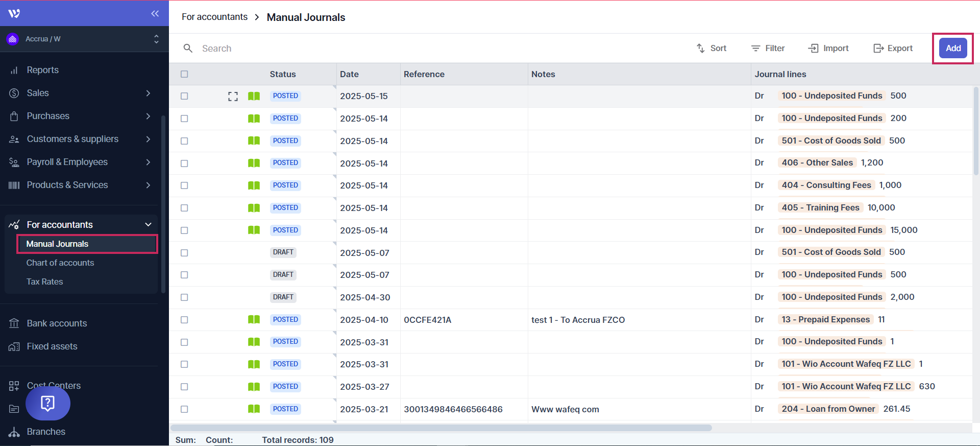This screenshot has height=446, width=980.
Task: Click the expand row icon on first journal
Action: [233, 96]
